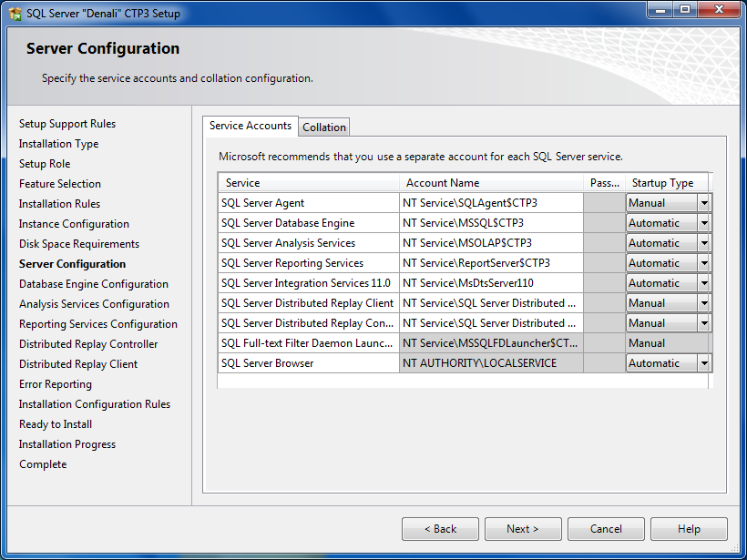Screen dimensions: 747x560
Task: Switch to the Collation tab
Action: 324,127
